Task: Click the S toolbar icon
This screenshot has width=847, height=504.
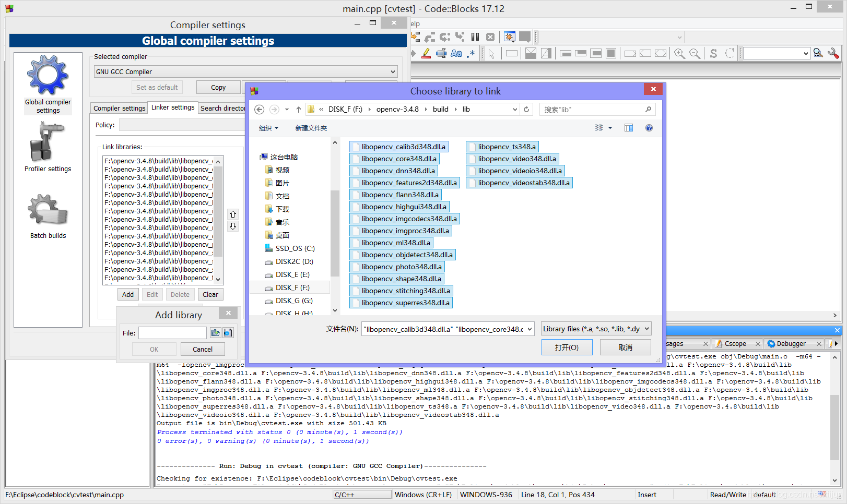Action: (713, 53)
